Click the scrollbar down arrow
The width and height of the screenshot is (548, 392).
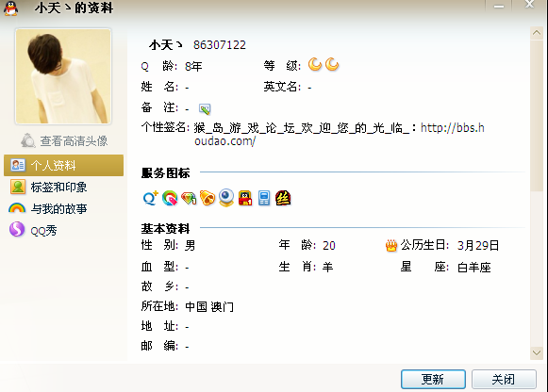pos(536,352)
